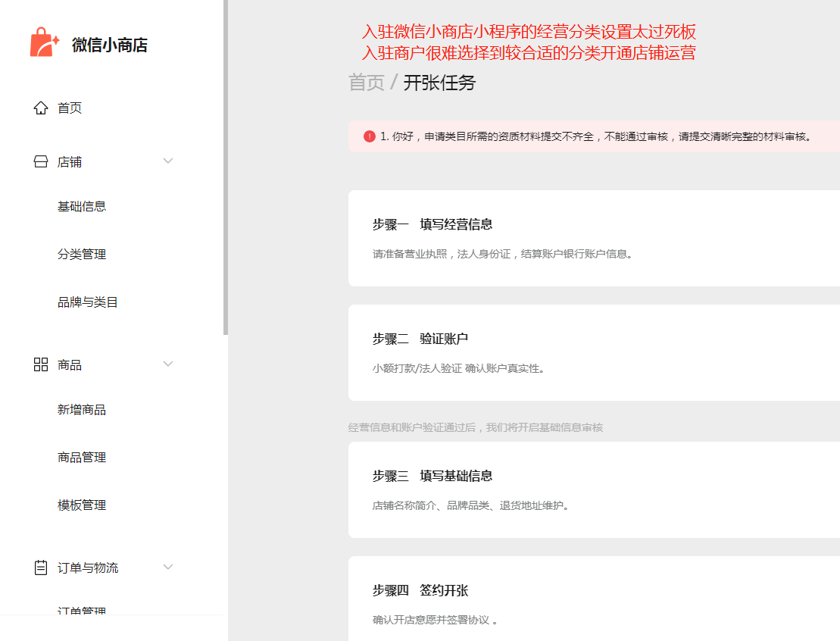
Task: Select the 商品 menu label
Action: tap(70, 365)
